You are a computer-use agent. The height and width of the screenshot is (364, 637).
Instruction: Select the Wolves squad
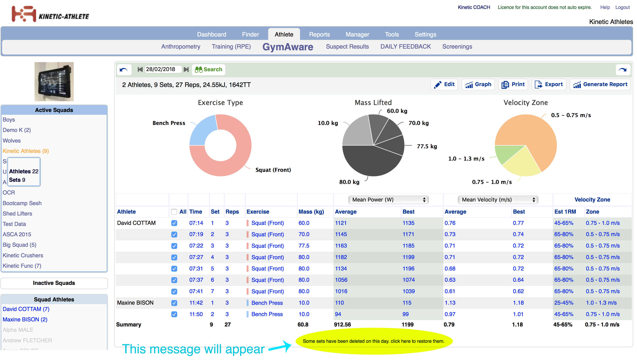[11, 140]
